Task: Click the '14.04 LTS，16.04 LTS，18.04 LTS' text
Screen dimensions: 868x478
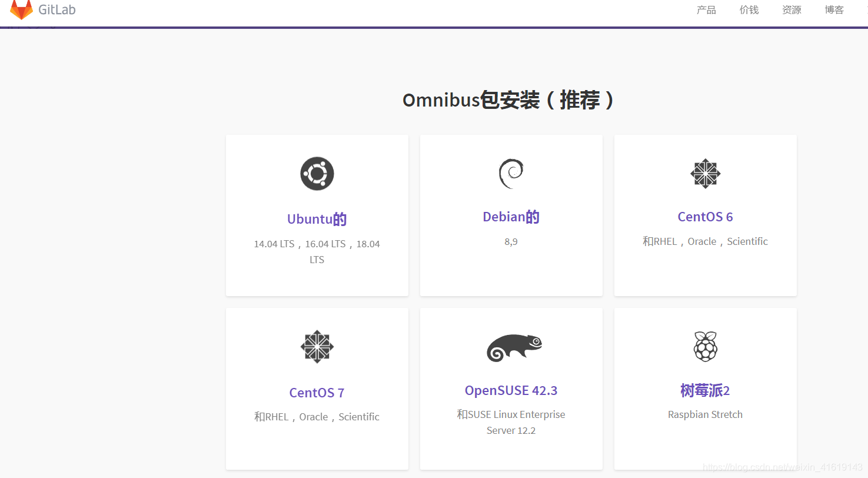Action: [317, 252]
